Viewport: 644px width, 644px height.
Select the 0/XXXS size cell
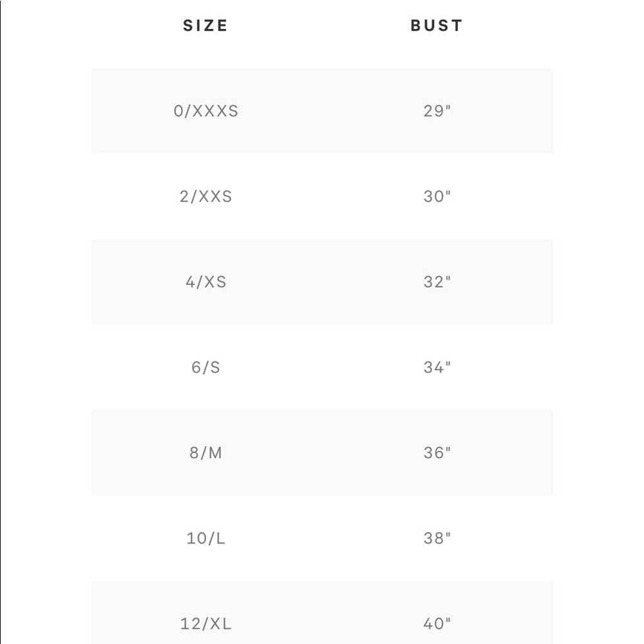coord(206,111)
